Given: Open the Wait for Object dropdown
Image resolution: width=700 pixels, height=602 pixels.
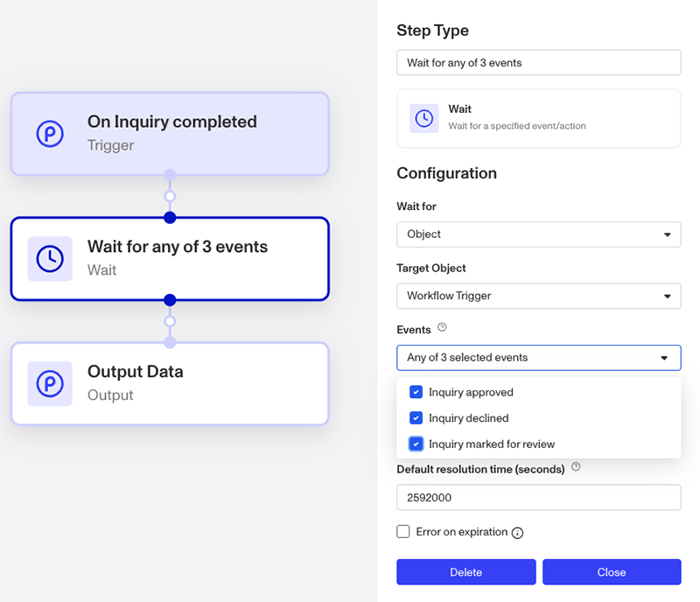Looking at the screenshot, I should coord(539,234).
